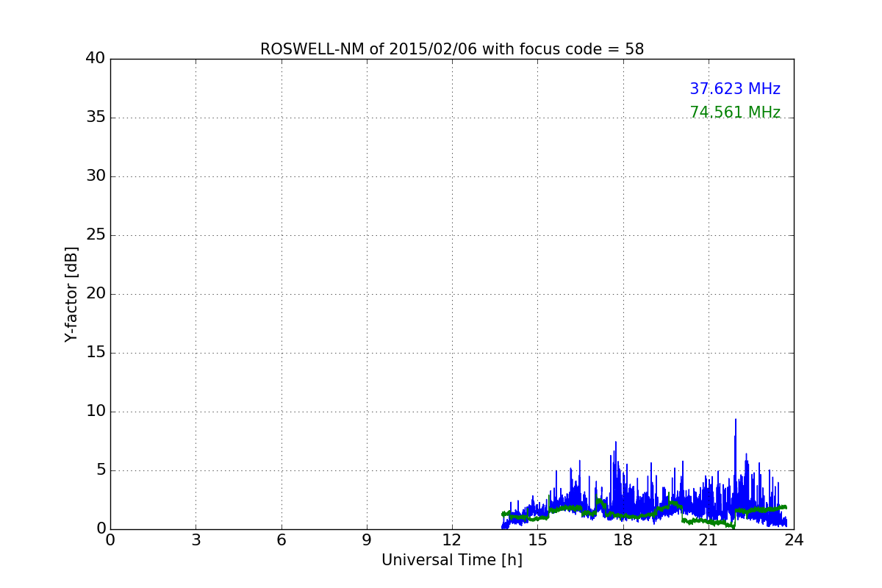Click the y-axis tick label '30'
The width and height of the screenshot is (882, 588).
click(96, 176)
